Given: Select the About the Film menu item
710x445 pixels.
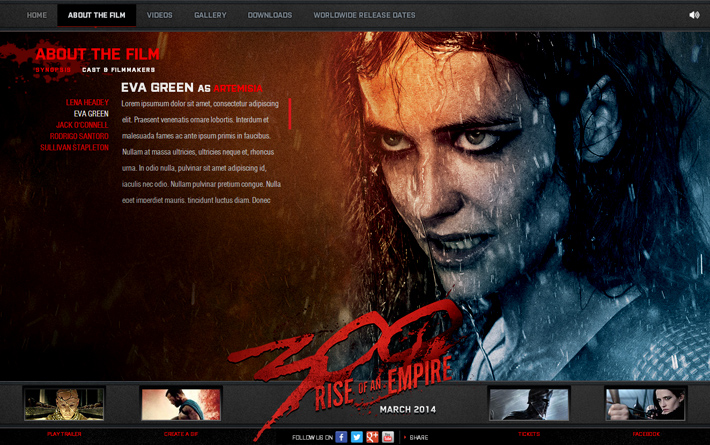Looking at the screenshot, I should (96, 15).
